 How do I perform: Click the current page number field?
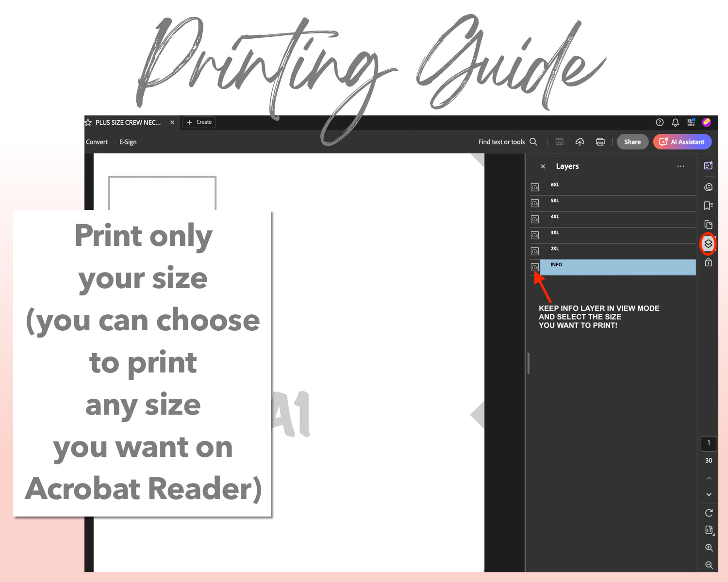[709, 443]
